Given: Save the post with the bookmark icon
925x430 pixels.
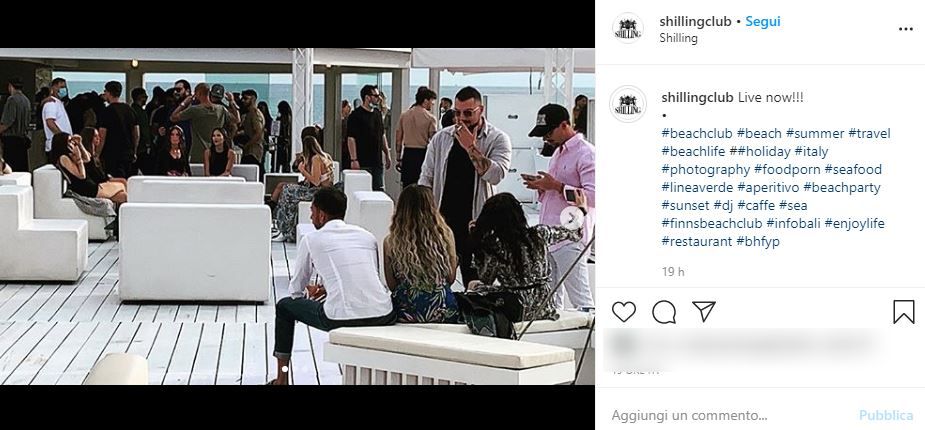Looking at the screenshot, I should pos(903,311).
